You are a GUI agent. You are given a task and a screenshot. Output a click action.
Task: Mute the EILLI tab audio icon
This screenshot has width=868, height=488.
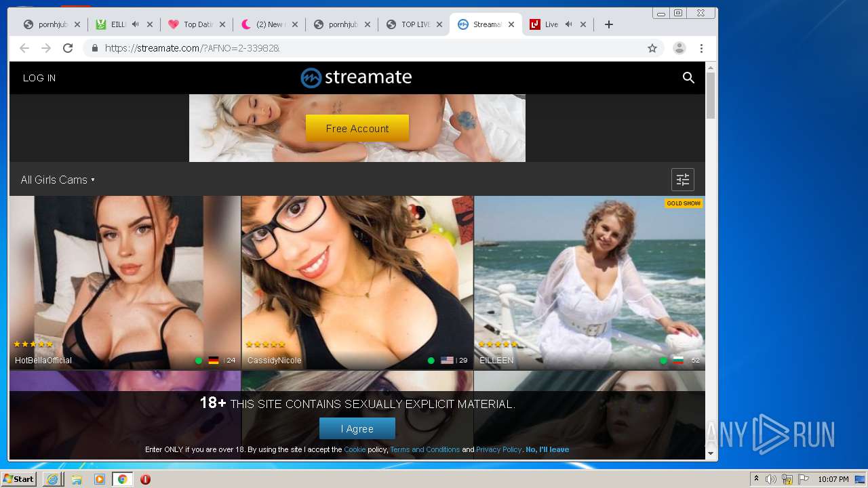pos(136,24)
